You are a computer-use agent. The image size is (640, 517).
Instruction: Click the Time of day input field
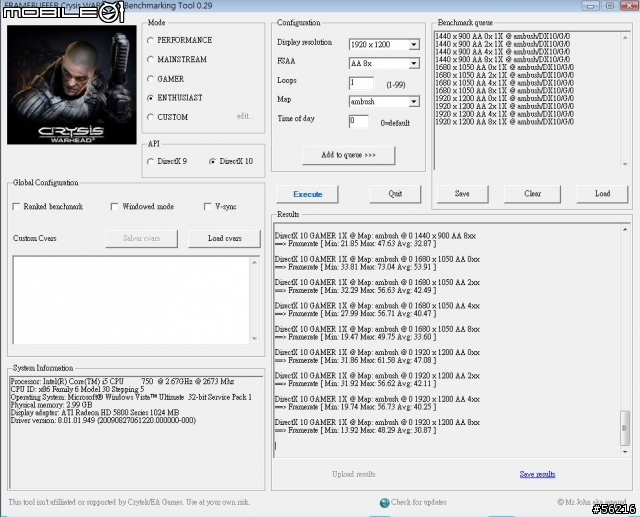point(359,121)
